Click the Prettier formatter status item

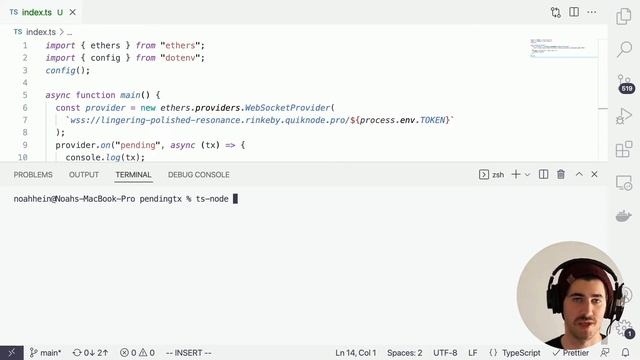click(571, 353)
